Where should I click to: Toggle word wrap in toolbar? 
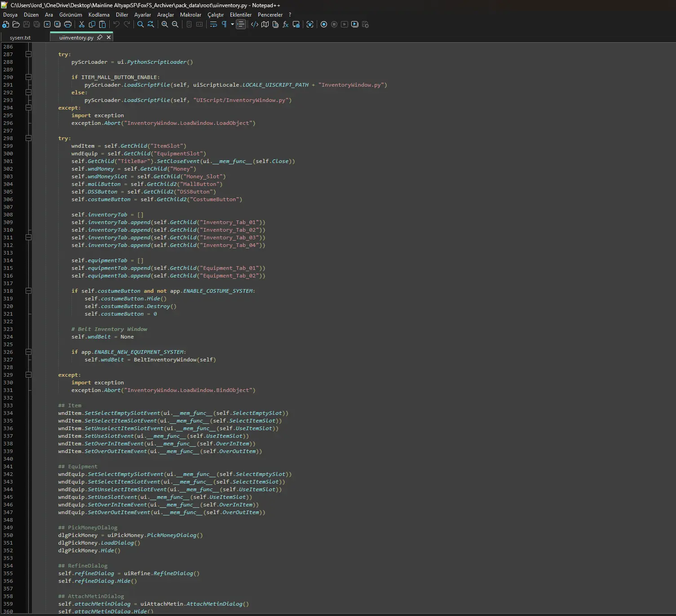pos(213,24)
